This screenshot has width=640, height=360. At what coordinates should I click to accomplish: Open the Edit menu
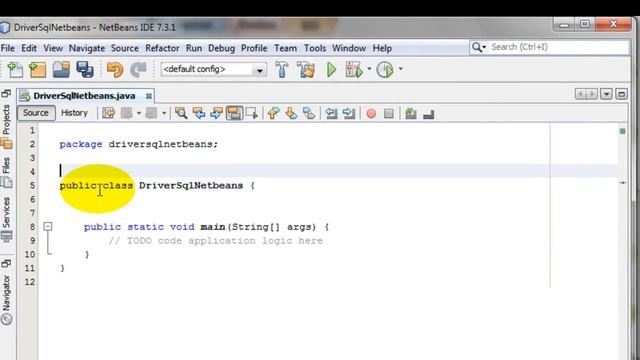click(29, 48)
